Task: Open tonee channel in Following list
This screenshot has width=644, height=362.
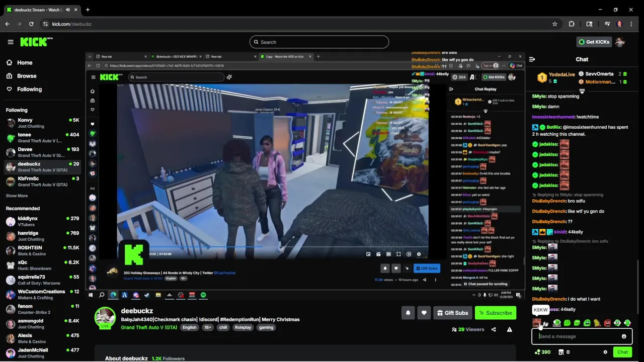Action: [x=42, y=138]
